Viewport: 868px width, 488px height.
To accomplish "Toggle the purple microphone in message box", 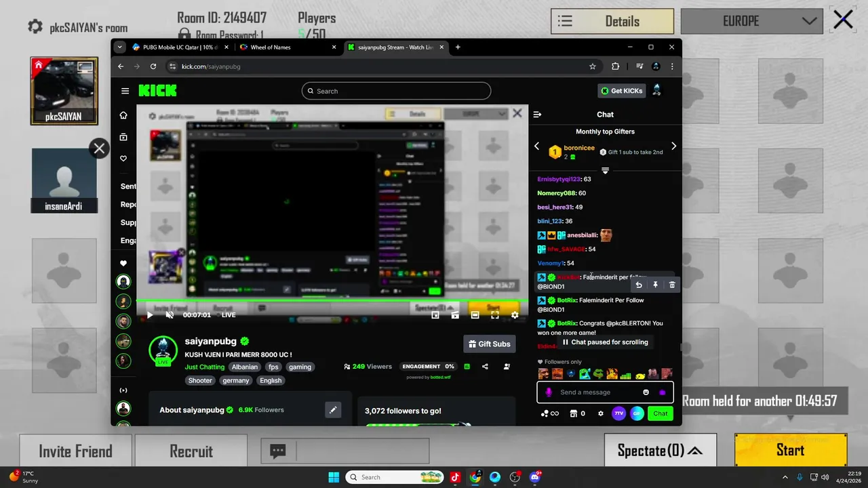I will [549, 392].
